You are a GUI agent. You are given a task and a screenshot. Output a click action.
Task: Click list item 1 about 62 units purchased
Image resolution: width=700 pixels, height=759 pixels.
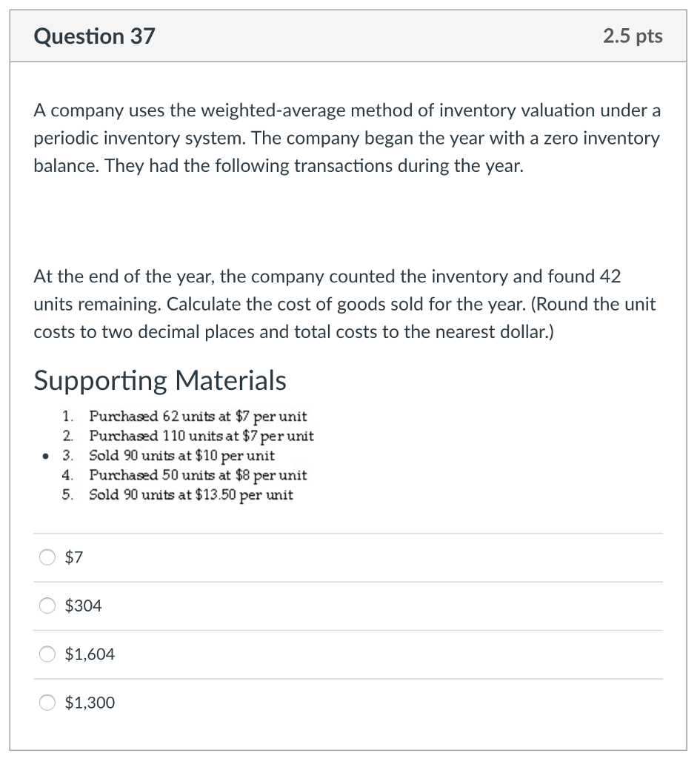click(x=185, y=416)
